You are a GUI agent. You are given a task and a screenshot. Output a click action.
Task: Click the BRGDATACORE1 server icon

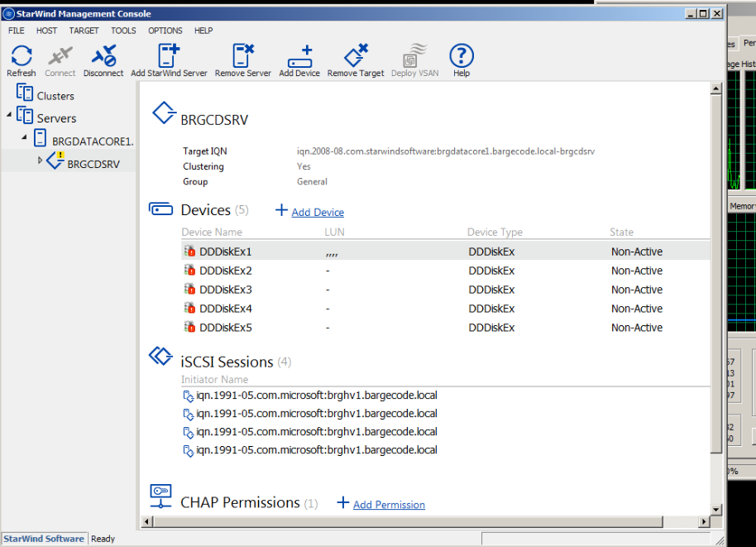click(40, 138)
